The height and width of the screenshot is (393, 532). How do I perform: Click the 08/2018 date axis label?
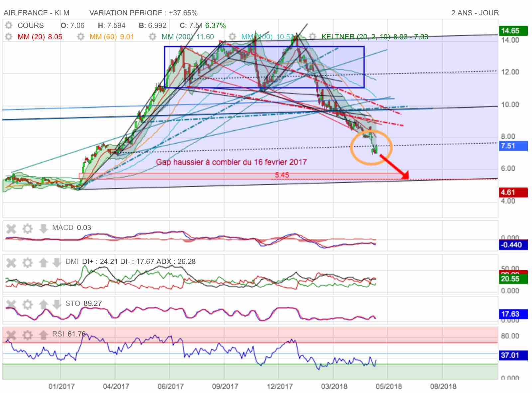(x=443, y=387)
